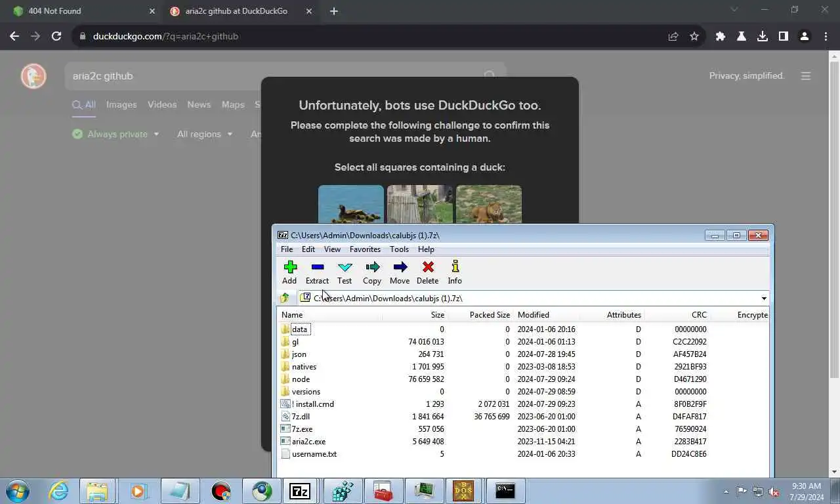
Task: Open the Maps search tab
Action: pyautogui.click(x=233, y=104)
